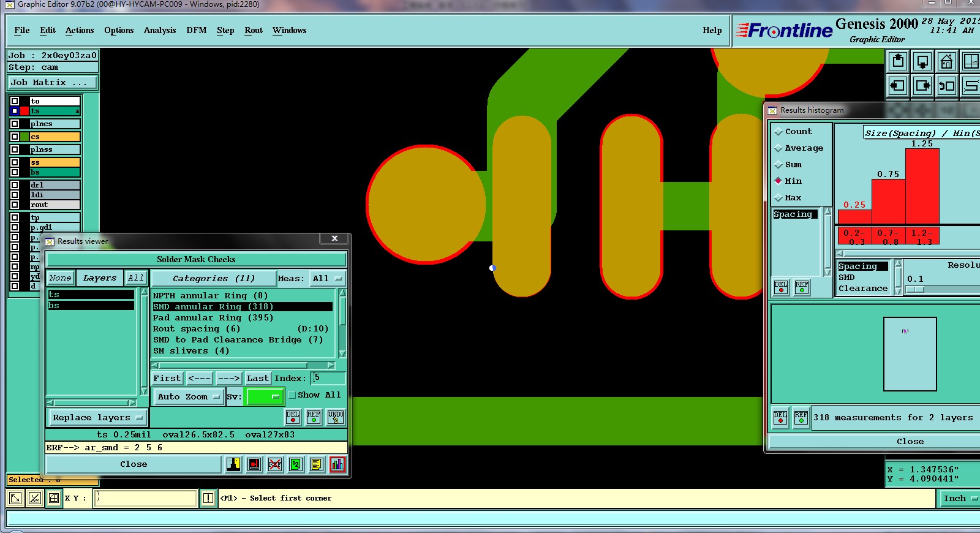Click REF icon beside 318 measurements text

(x=801, y=418)
